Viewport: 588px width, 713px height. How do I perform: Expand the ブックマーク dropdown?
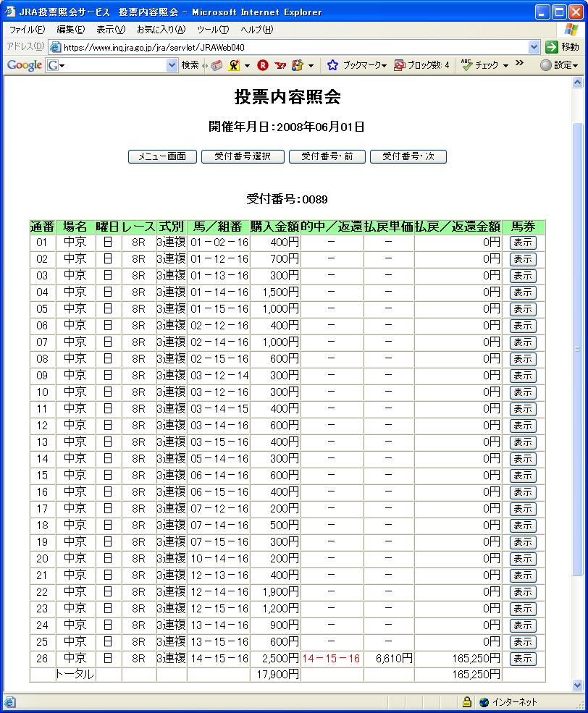point(385,66)
